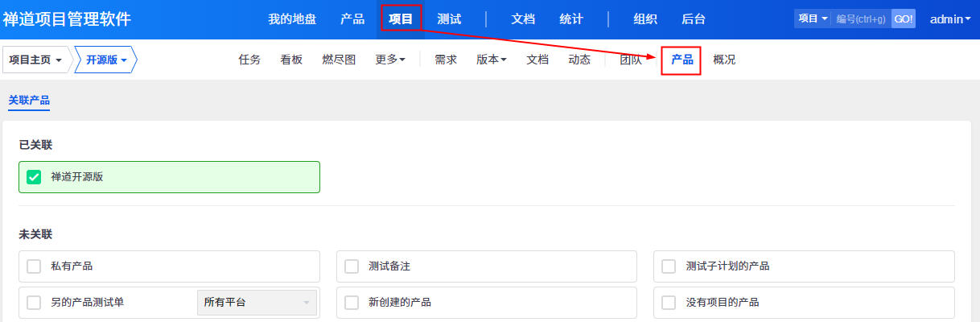This screenshot has height=322, width=980.
Task: Open the 开源版 project switcher
Action: [106, 60]
